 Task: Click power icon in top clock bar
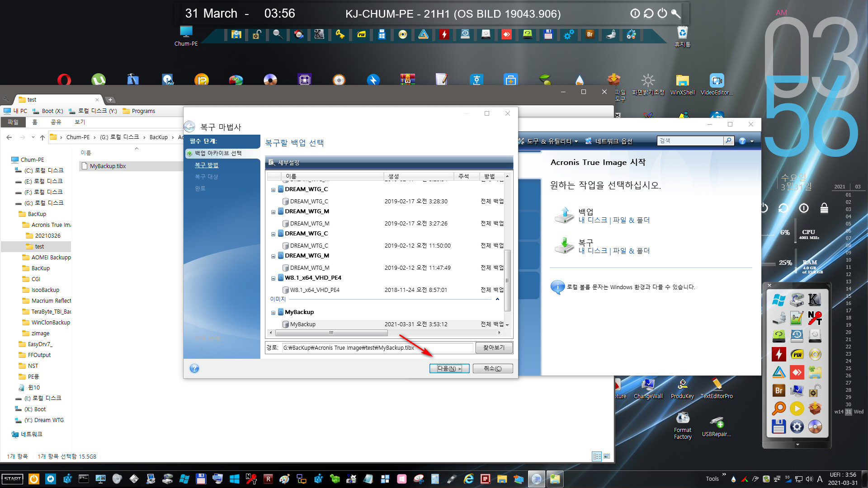tap(662, 13)
